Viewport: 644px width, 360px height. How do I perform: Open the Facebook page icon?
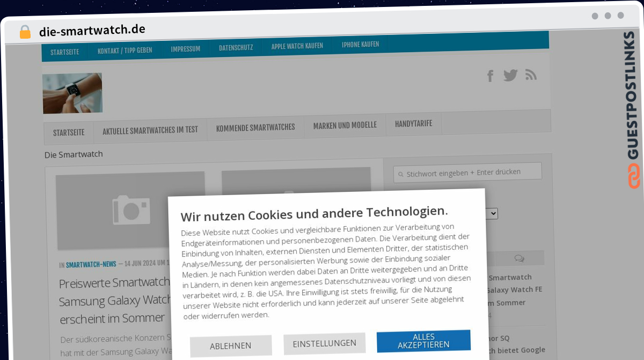[x=490, y=76]
